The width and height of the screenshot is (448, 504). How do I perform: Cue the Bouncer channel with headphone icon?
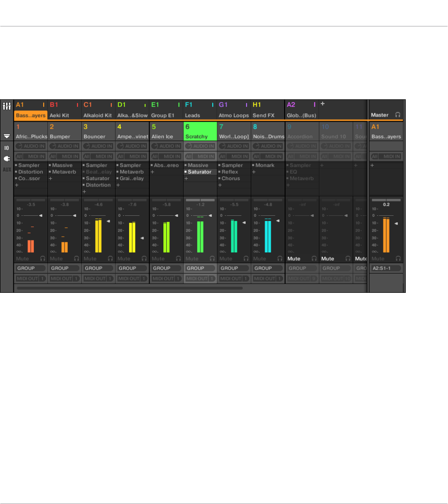pyautogui.click(x=110, y=258)
